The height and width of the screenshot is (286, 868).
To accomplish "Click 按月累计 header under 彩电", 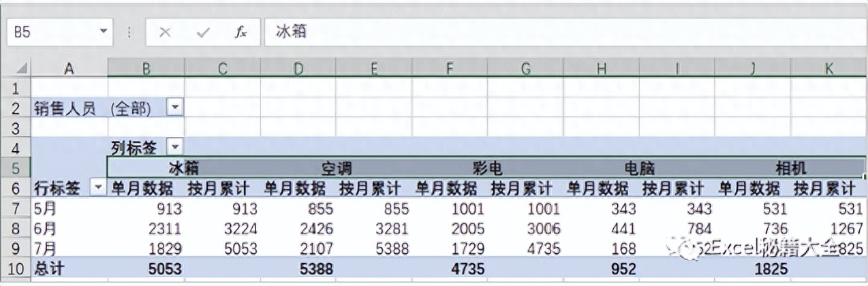I will pyautogui.click(x=525, y=188).
